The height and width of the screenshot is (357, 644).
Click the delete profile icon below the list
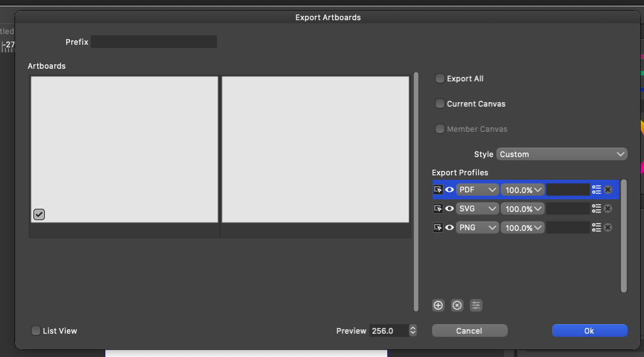pyautogui.click(x=457, y=305)
